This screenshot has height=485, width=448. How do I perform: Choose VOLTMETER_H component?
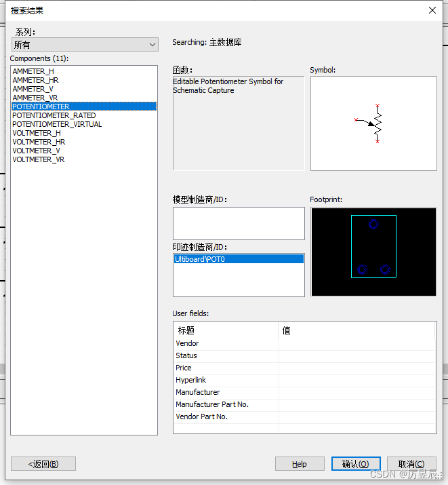coord(37,133)
